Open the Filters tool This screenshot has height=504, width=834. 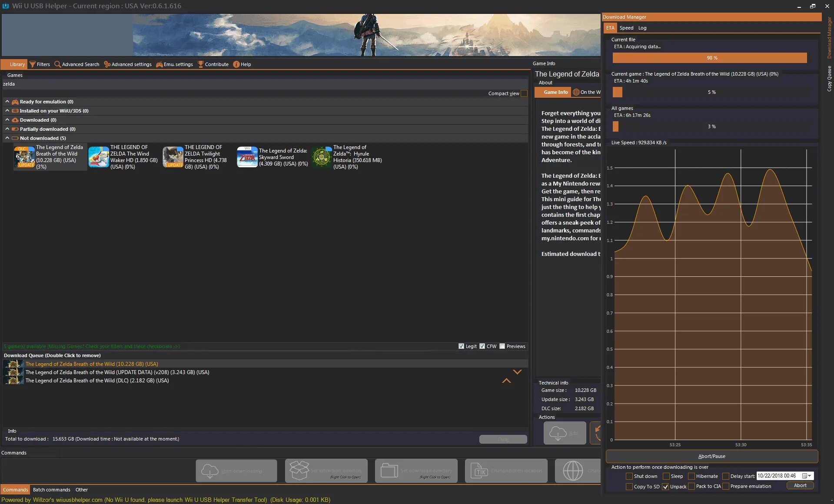point(40,64)
